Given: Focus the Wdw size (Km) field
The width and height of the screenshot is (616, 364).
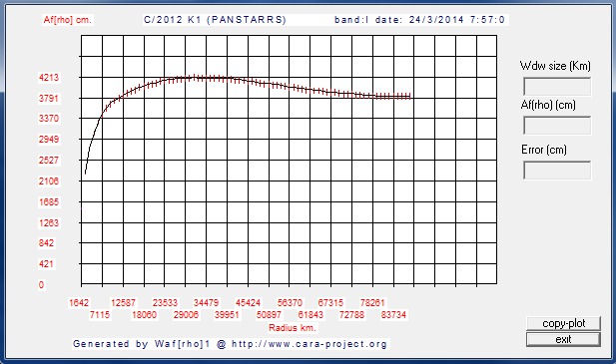Looking at the screenshot, I should pos(557,87).
